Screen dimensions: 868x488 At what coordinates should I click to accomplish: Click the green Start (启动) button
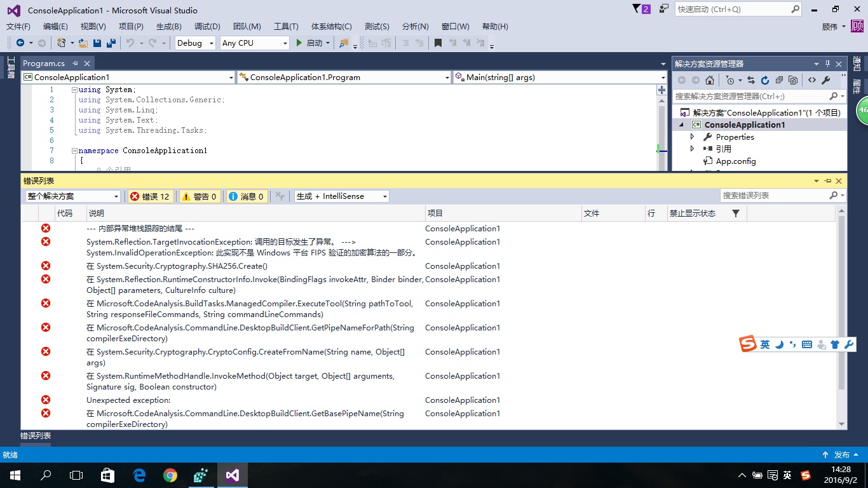(x=309, y=43)
